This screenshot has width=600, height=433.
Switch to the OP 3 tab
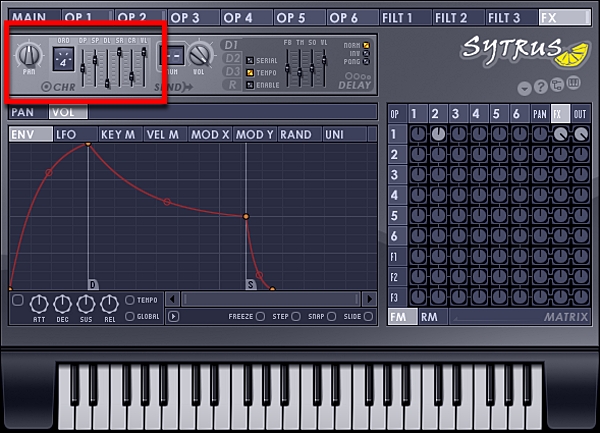point(193,18)
